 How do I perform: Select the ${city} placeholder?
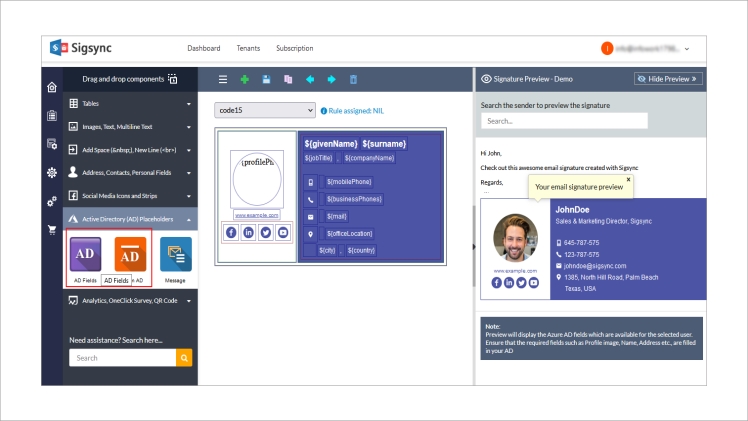(x=327, y=250)
